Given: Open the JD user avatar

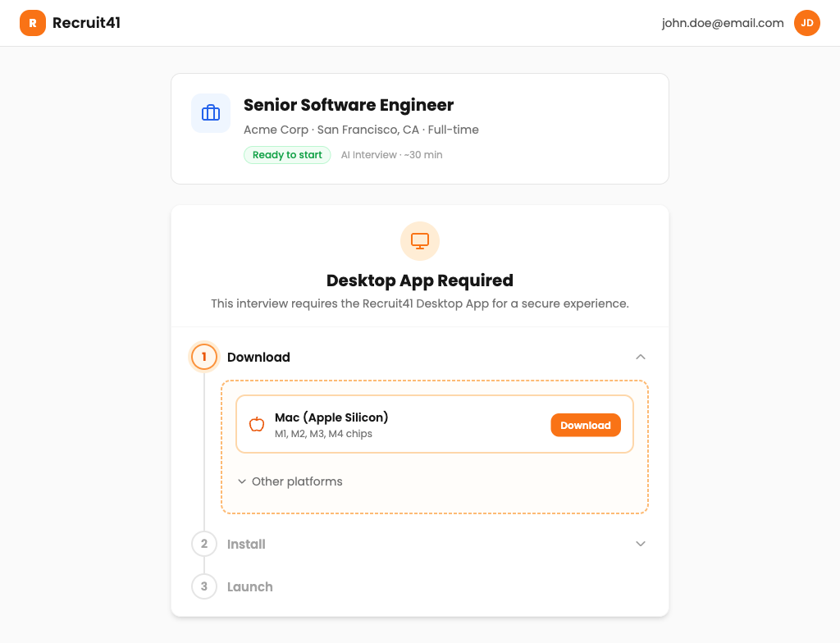Looking at the screenshot, I should (806, 23).
